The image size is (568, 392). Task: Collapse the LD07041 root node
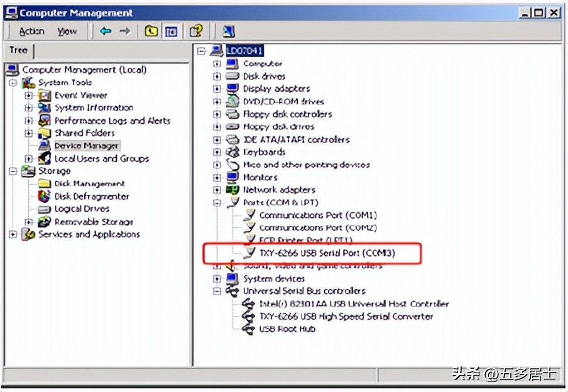(x=202, y=51)
